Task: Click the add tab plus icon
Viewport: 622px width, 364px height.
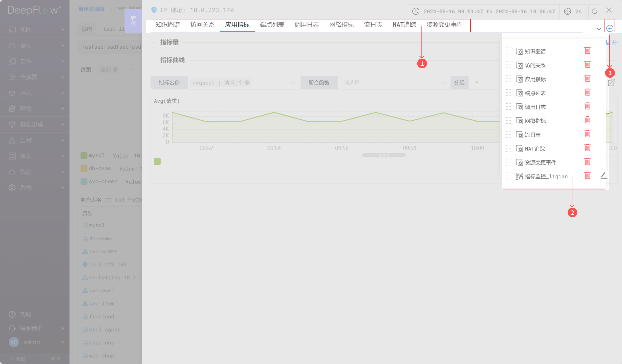Action: click(x=609, y=28)
